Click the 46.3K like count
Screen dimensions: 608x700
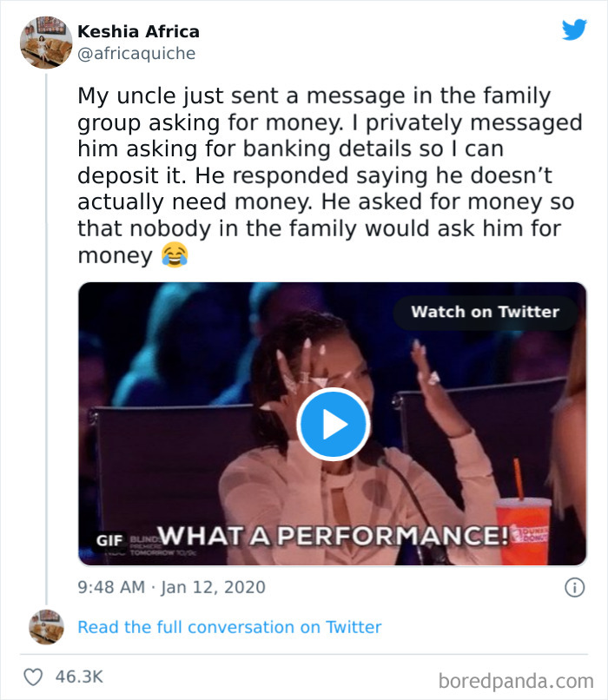tap(80, 677)
